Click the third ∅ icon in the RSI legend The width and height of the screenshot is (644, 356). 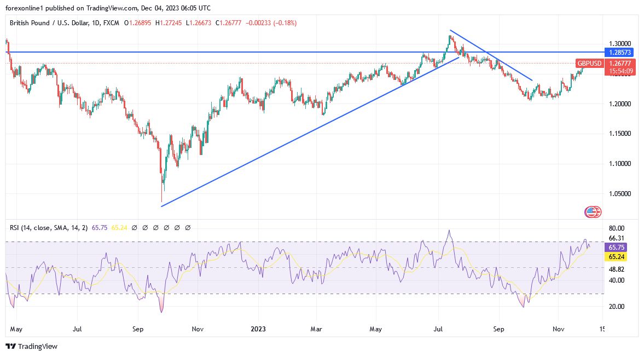tap(156, 227)
